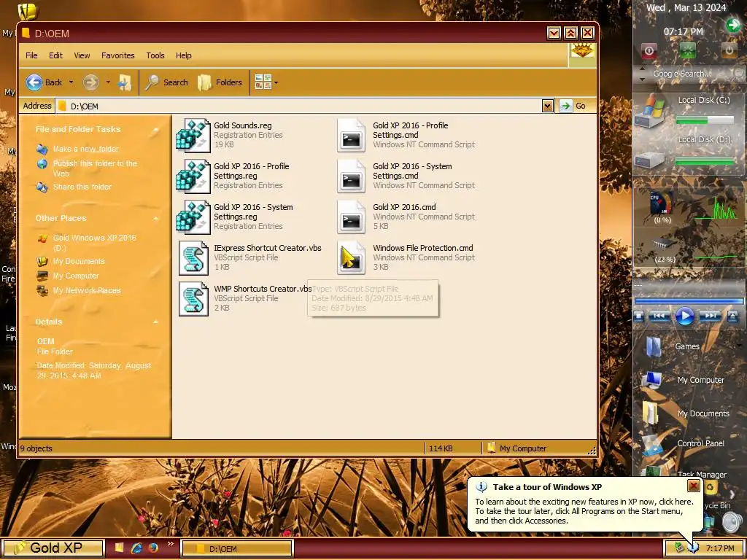
Task: Click the CPU meter gauge icon
Action: (662, 205)
